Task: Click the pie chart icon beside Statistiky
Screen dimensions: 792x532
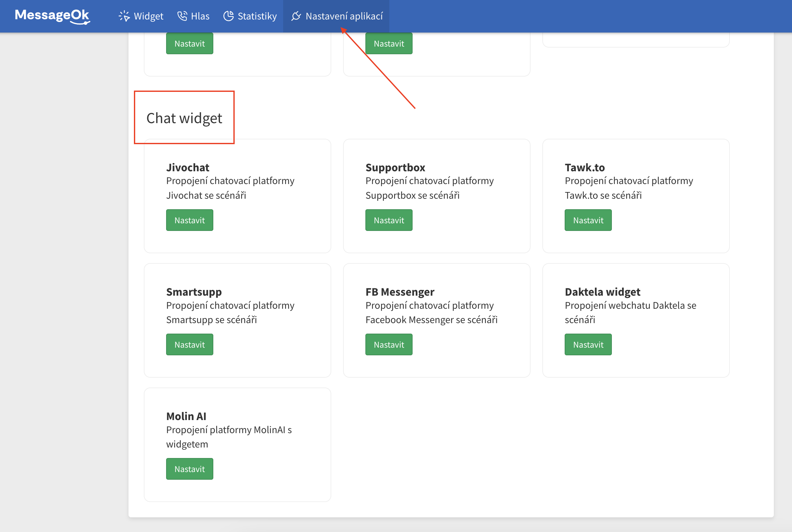Action: 229,16
